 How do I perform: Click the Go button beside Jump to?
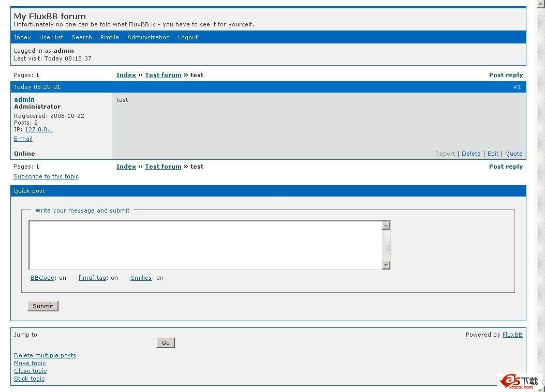(x=166, y=343)
